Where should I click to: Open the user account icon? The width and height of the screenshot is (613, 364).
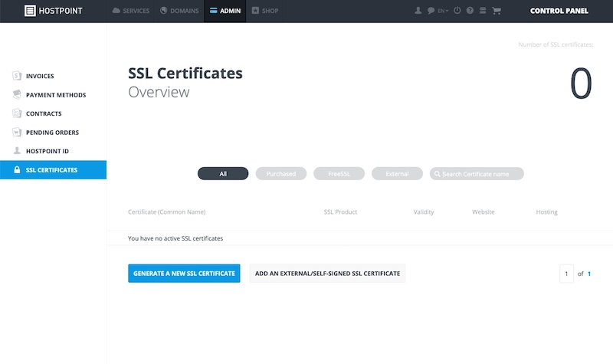[x=418, y=11]
